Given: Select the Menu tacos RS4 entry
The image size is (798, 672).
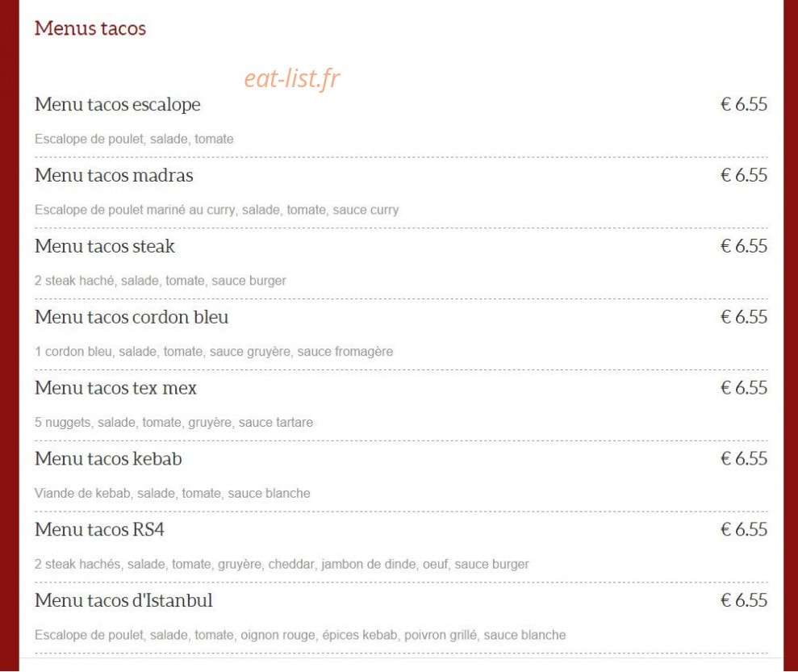Looking at the screenshot, I should pyautogui.click(x=99, y=529).
